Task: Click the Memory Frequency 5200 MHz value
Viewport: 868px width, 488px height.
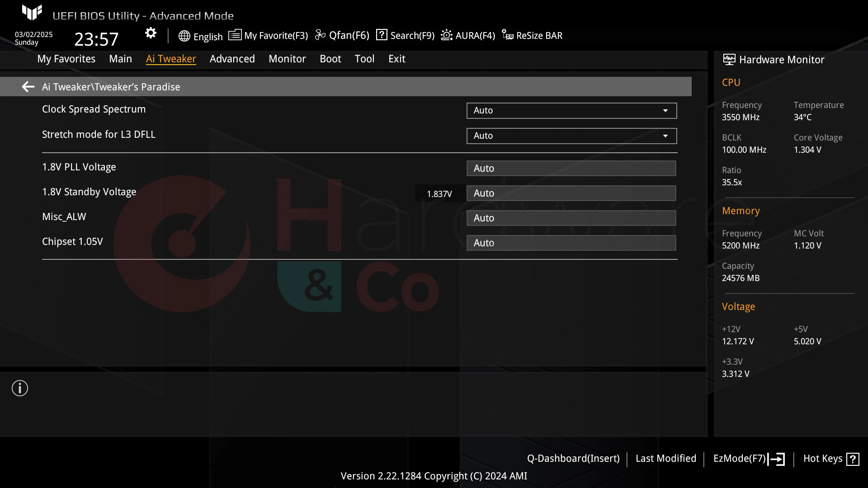Action: (x=741, y=246)
